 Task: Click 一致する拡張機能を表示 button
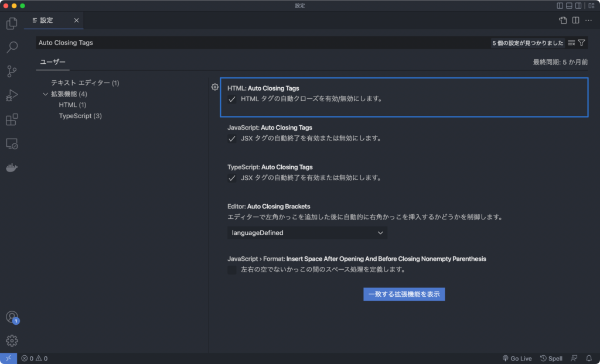404,294
